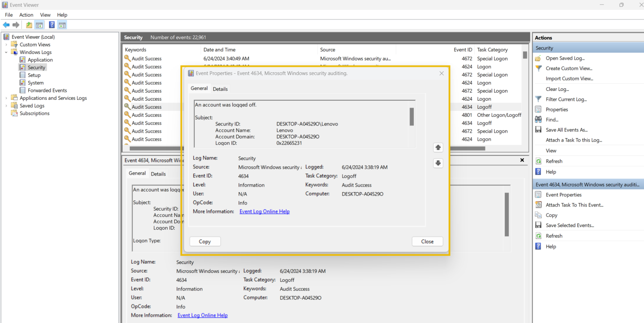The height and width of the screenshot is (323, 644).
Task: Click Clear Log in Actions pane
Action: (x=557, y=89)
